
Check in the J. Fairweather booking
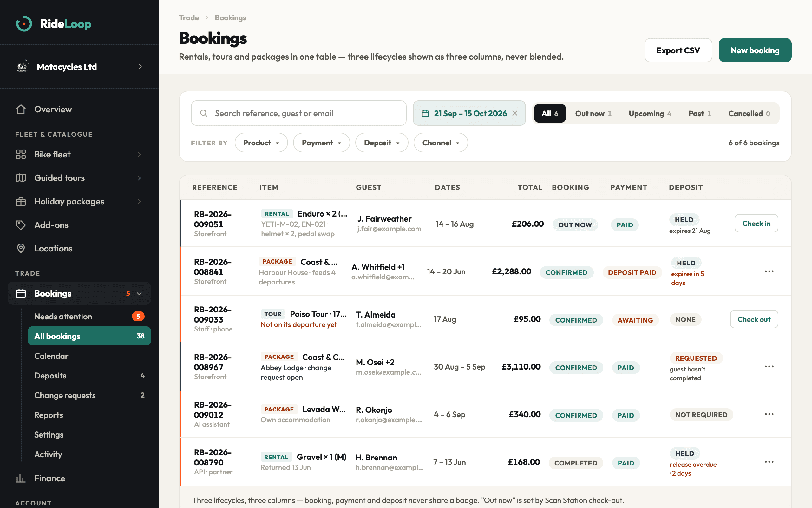[x=756, y=223]
